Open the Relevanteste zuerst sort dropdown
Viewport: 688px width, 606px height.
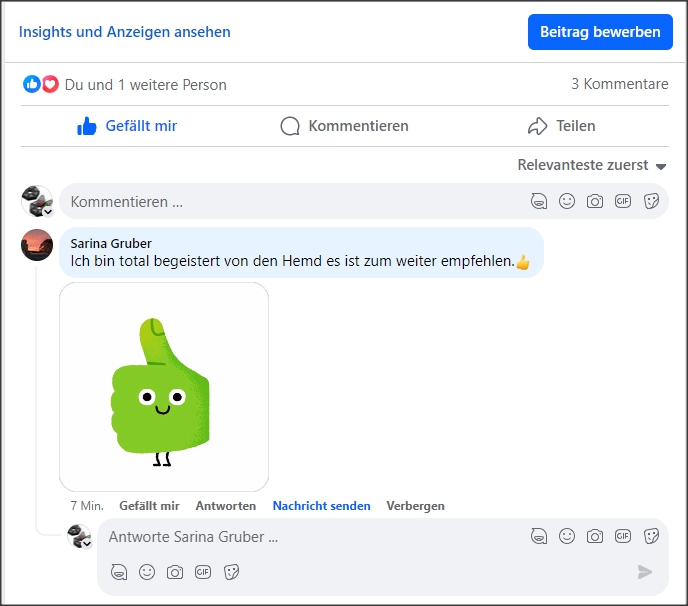591,165
